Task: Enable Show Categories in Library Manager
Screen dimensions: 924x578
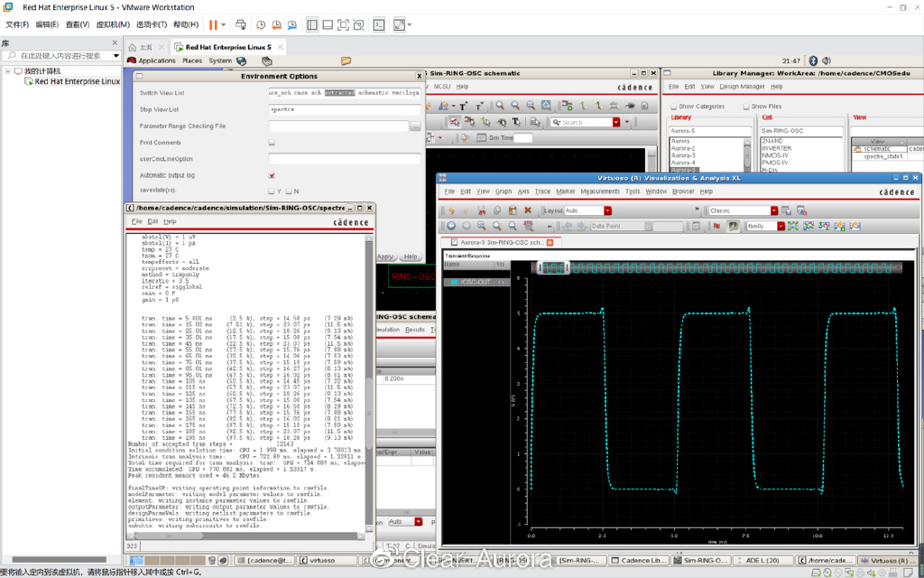Action: [673, 107]
